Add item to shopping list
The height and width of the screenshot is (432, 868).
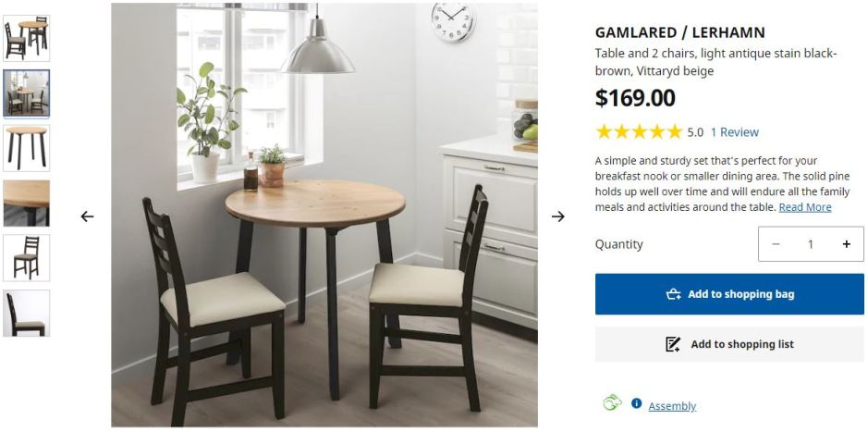click(x=729, y=344)
